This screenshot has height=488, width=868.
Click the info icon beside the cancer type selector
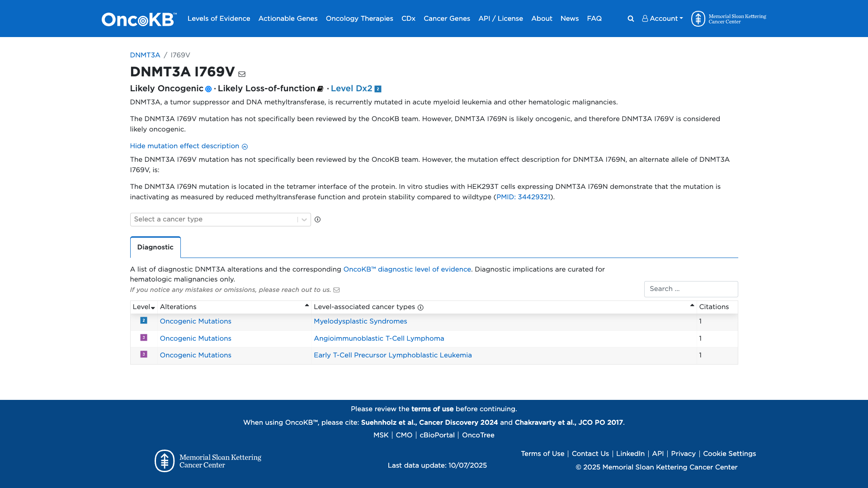pyautogui.click(x=318, y=220)
